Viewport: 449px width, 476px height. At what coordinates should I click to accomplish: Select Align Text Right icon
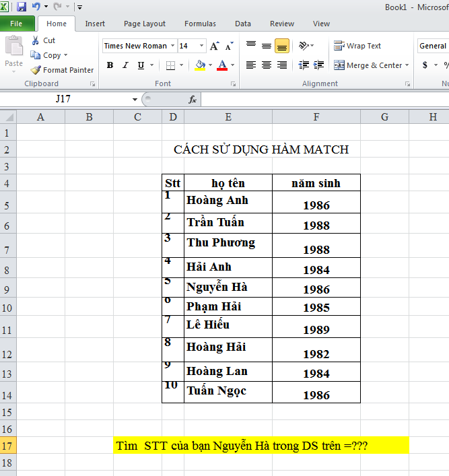[x=282, y=65]
